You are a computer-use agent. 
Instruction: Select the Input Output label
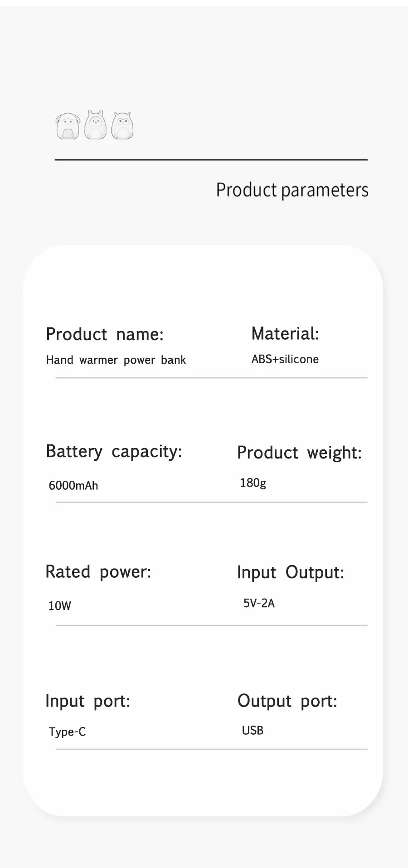(x=291, y=572)
